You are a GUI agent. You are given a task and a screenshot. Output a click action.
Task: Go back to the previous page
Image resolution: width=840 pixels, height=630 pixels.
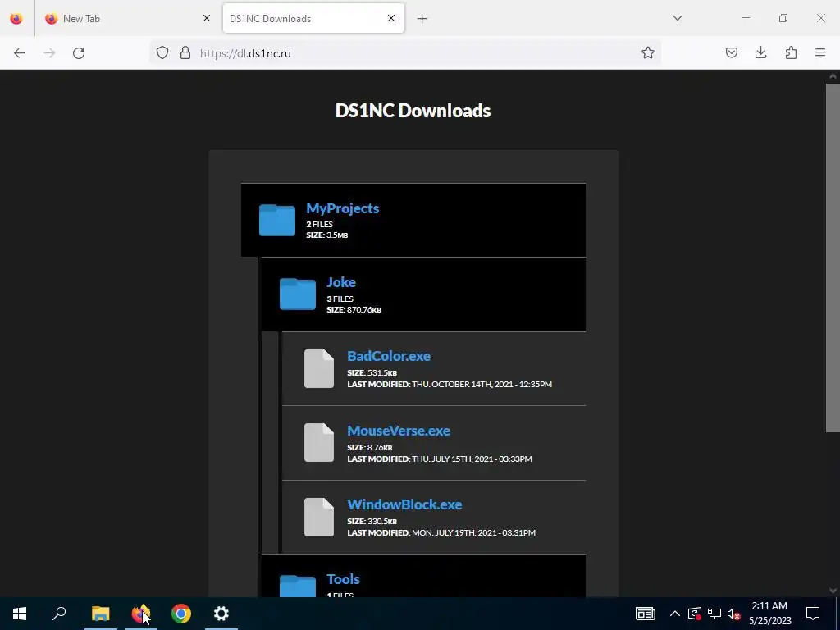[20, 52]
